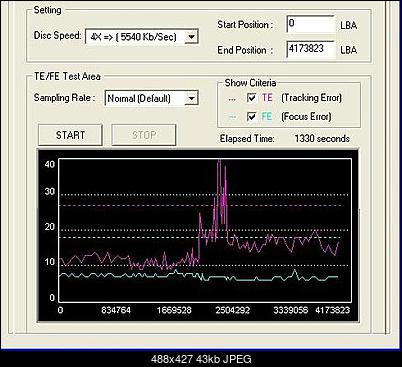
Task: Click the 'Elapsed Time:' label
Action: [247, 139]
